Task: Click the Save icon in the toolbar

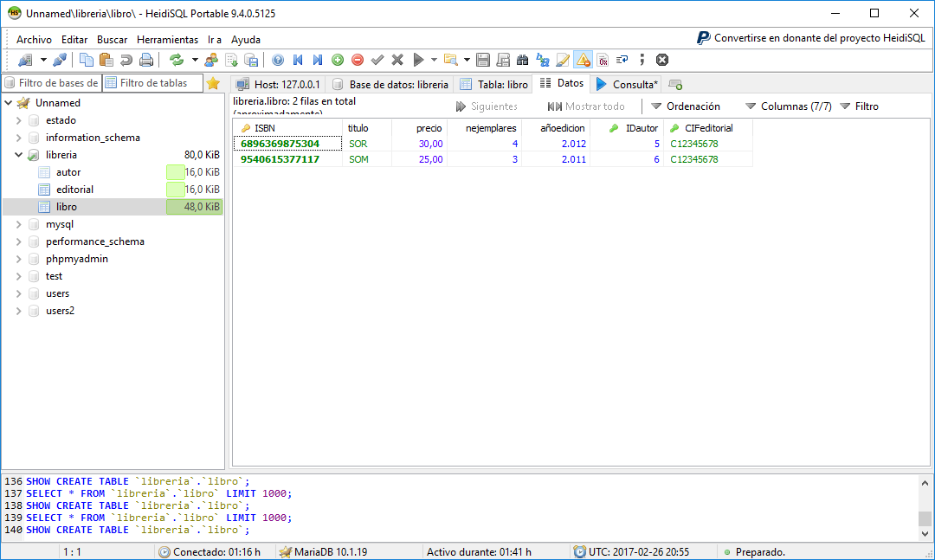Action: pos(481,59)
